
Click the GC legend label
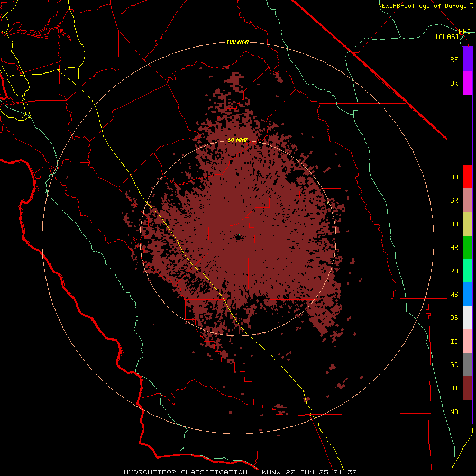pyautogui.click(x=454, y=365)
